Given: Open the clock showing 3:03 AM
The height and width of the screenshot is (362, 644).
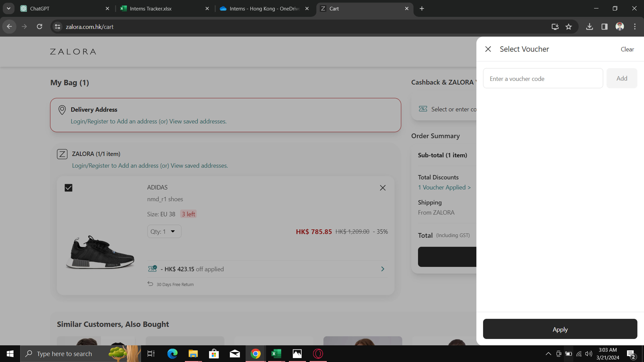Looking at the screenshot, I should tap(608, 353).
